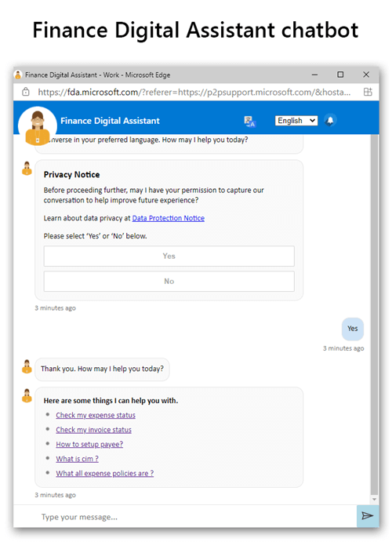Click the scrollbar down arrow
This screenshot has height=542, width=392.
(x=375, y=500)
